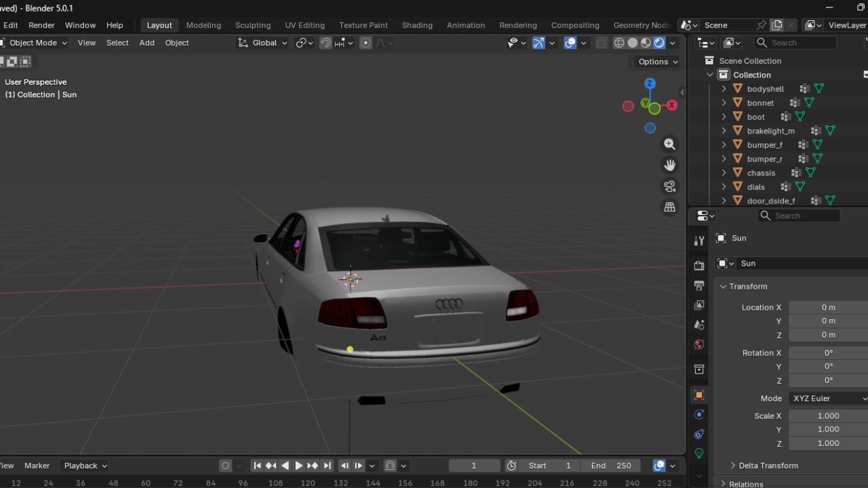
Task: Enable snapping with the magnet icon
Action: tap(325, 43)
